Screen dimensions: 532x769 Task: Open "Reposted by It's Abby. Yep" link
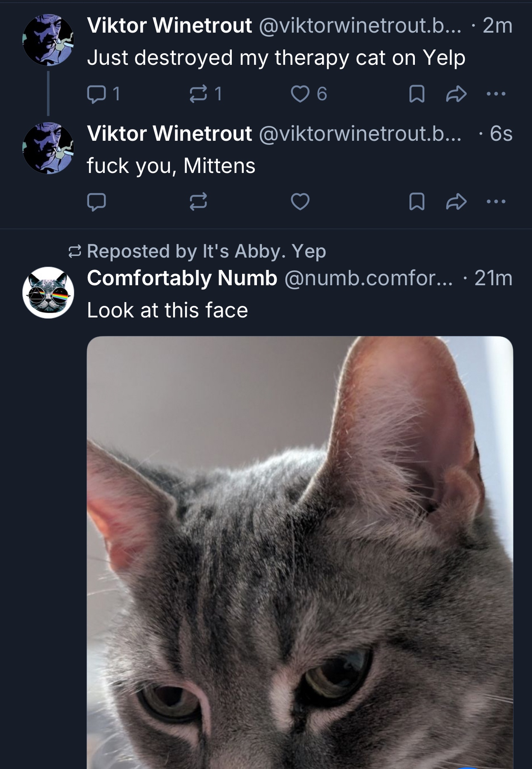[206, 251]
